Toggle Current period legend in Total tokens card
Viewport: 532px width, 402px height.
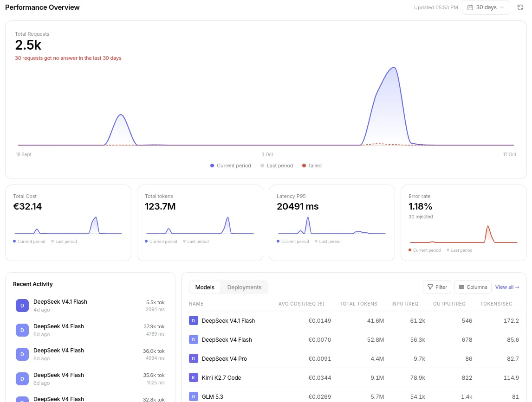tap(161, 241)
